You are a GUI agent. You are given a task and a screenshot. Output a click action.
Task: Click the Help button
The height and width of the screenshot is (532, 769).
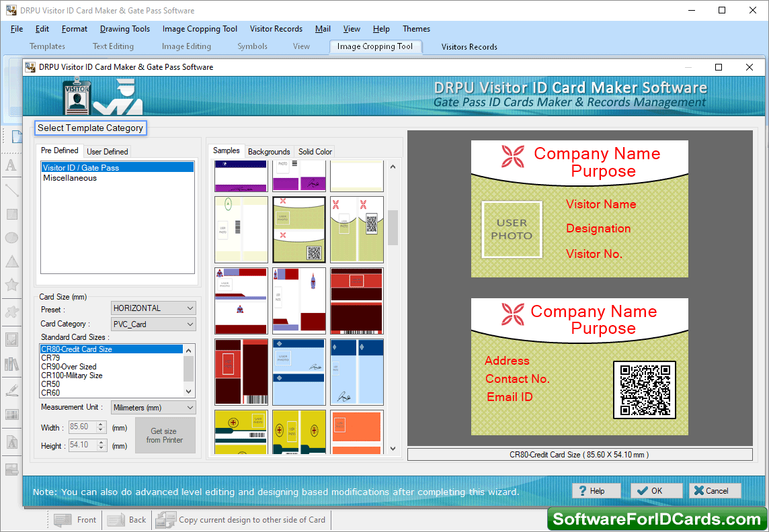point(596,491)
